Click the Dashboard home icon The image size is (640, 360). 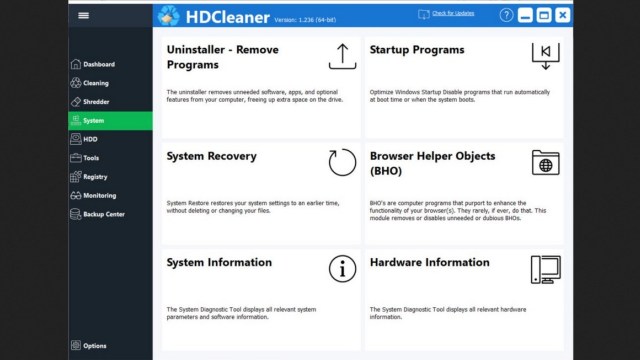[76, 64]
